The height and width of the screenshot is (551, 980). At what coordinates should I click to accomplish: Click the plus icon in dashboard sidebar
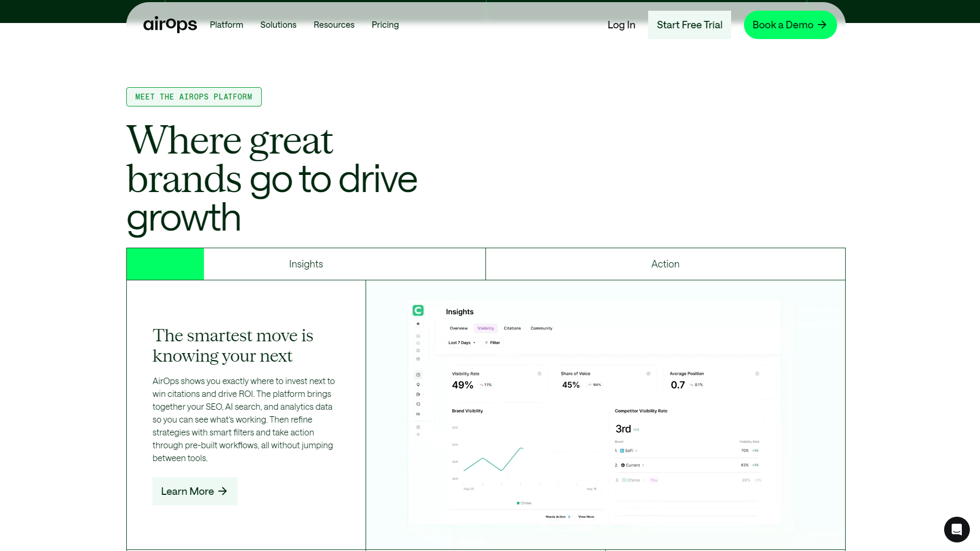[418, 324]
